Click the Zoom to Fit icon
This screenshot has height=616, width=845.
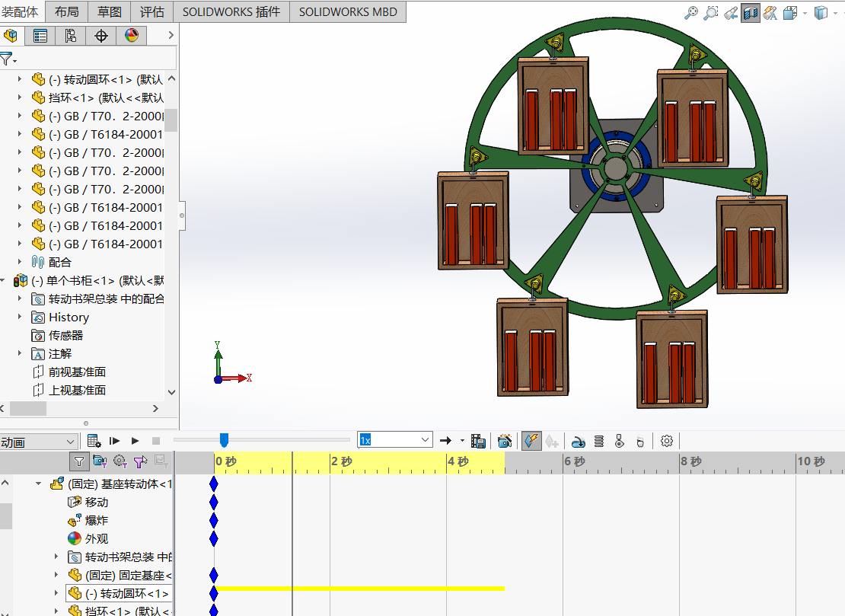tap(691, 13)
